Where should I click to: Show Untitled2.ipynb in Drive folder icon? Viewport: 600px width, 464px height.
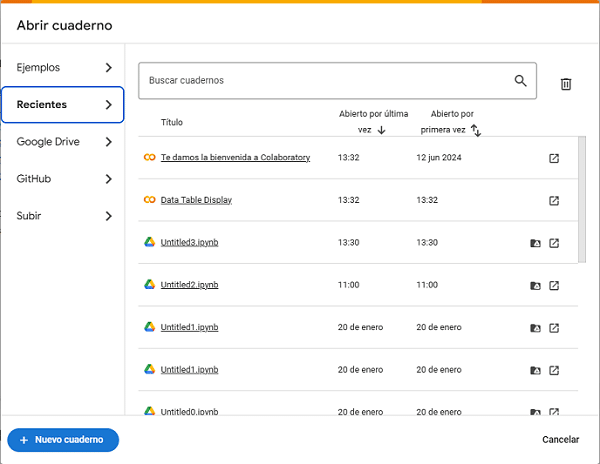point(535,285)
